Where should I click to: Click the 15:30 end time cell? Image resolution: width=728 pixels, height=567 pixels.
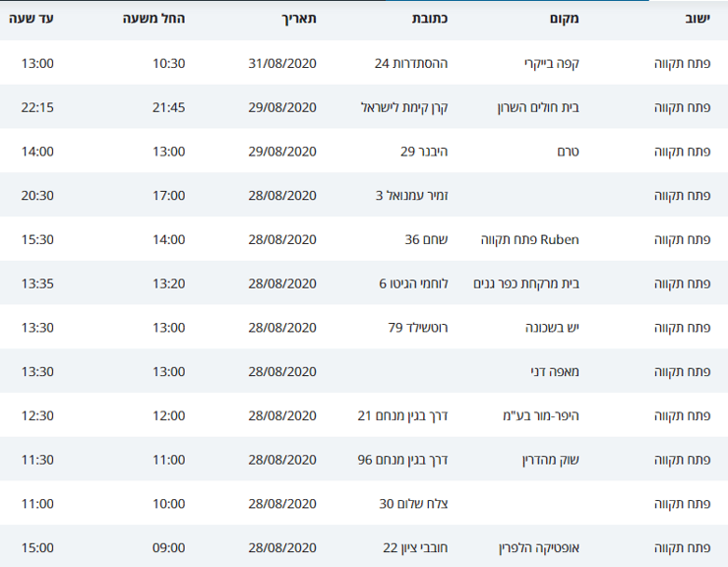[37, 240]
